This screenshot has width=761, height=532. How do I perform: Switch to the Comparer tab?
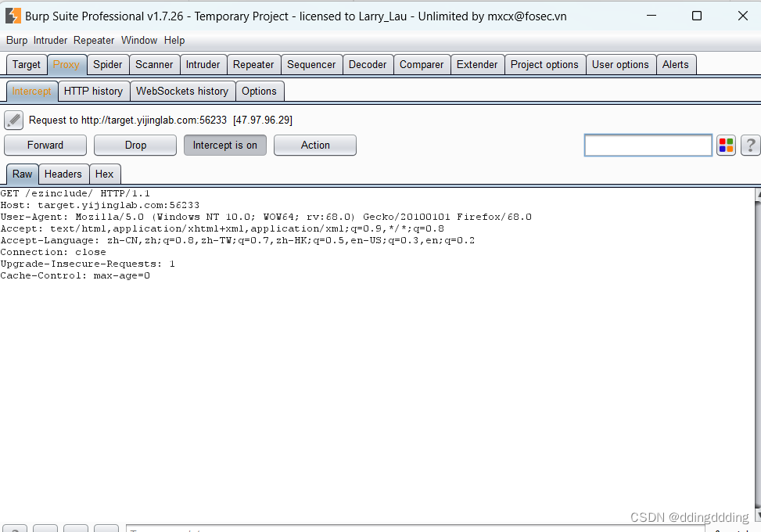pyautogui.click(x=422, y=65)
